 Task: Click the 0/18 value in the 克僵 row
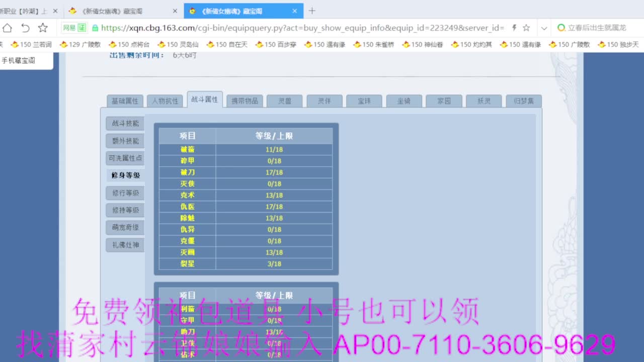(x=274, y=241)
